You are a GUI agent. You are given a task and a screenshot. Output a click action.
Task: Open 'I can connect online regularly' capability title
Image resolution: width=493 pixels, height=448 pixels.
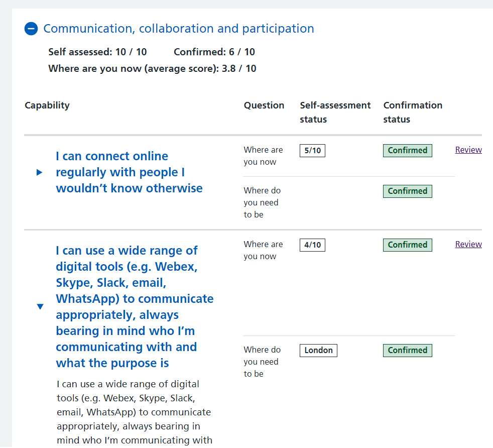pyautogui.click(x=129, y=172)
